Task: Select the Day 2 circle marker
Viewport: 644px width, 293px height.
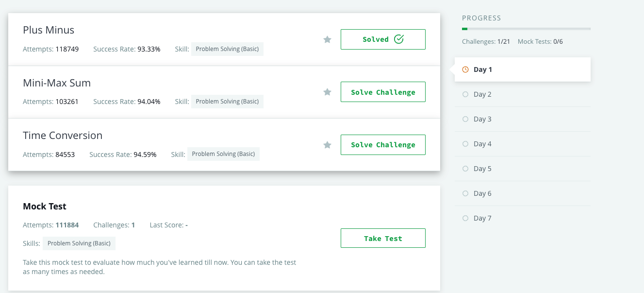Action: click(x=465, y=94)
